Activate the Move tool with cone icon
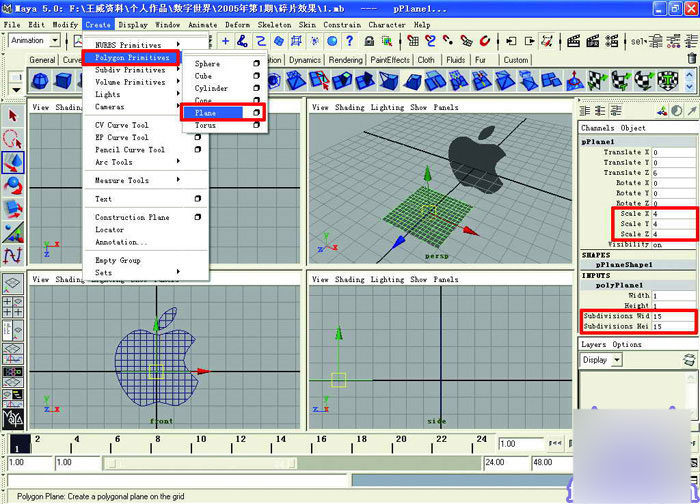 [13, 162]
